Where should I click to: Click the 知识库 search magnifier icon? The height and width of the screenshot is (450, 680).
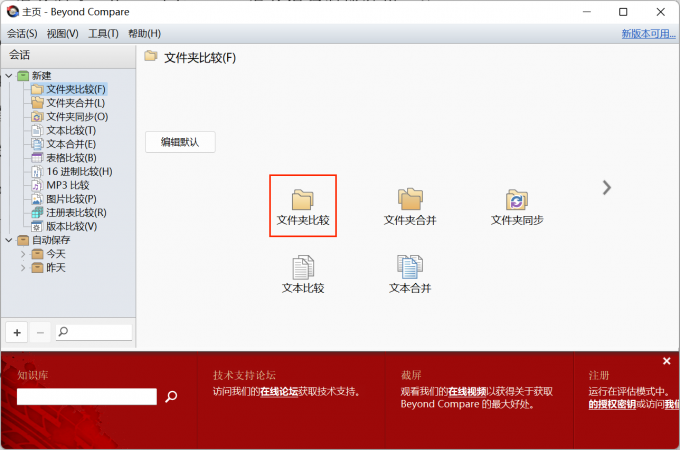[171, 396]
